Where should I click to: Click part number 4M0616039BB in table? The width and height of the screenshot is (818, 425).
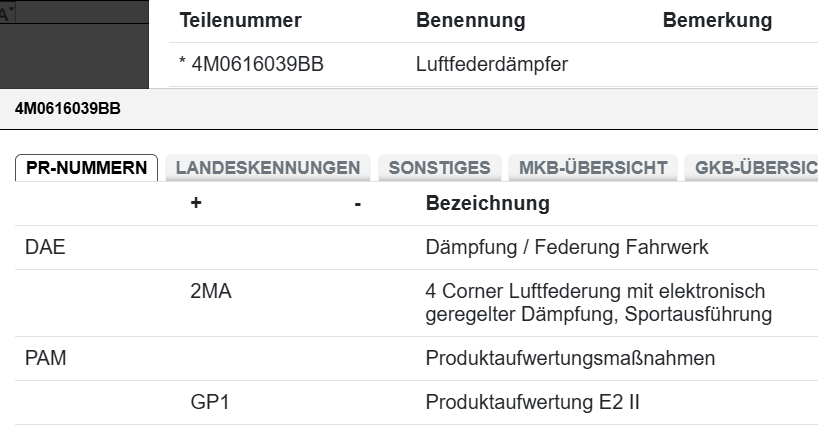251,65
